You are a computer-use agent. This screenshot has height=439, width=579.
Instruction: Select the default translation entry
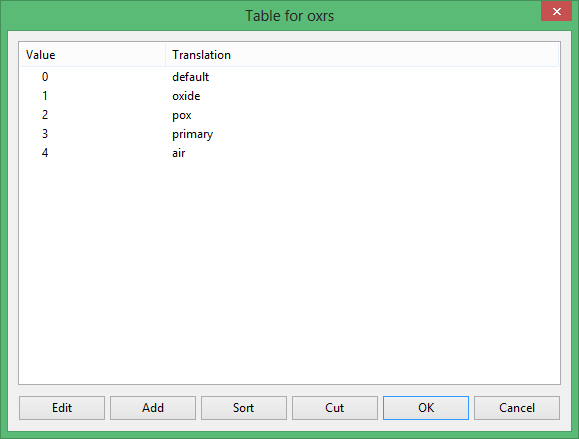(x=191, y=77)
